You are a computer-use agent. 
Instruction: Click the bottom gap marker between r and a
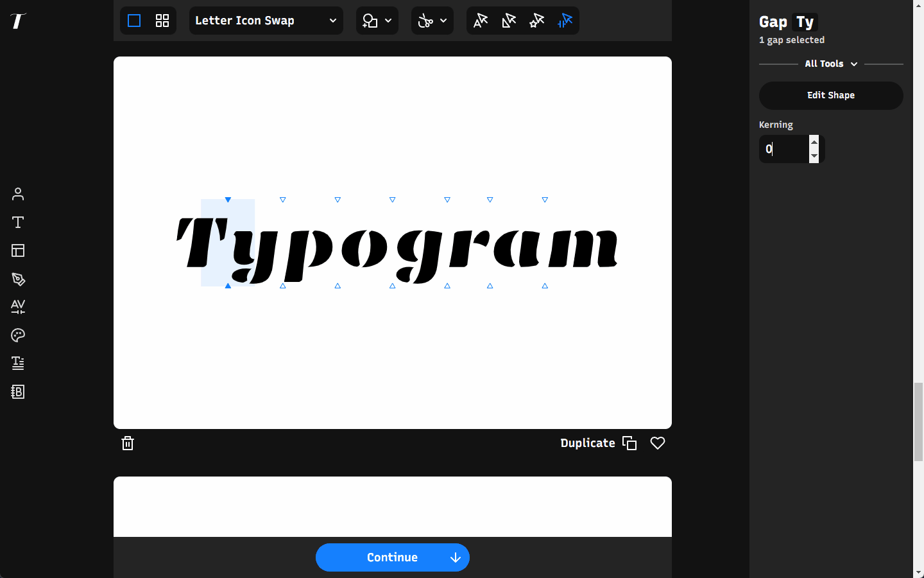(490, 286)
